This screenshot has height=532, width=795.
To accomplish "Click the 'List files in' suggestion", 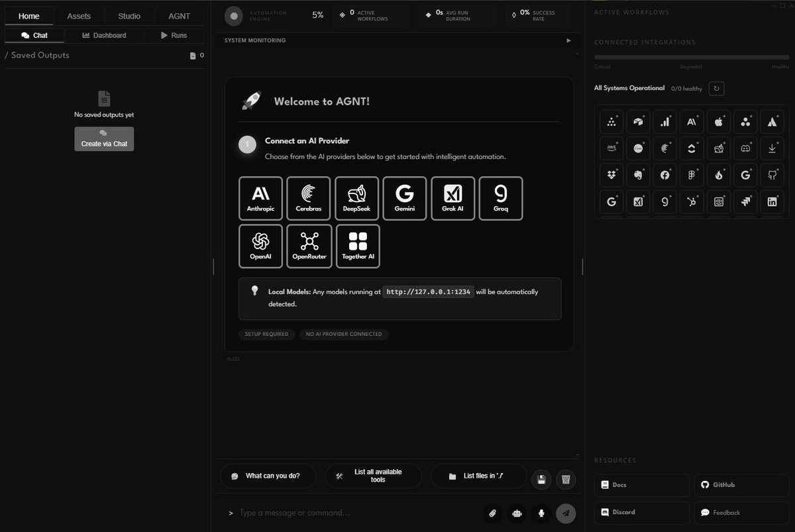I will click(x=479, y=476).
